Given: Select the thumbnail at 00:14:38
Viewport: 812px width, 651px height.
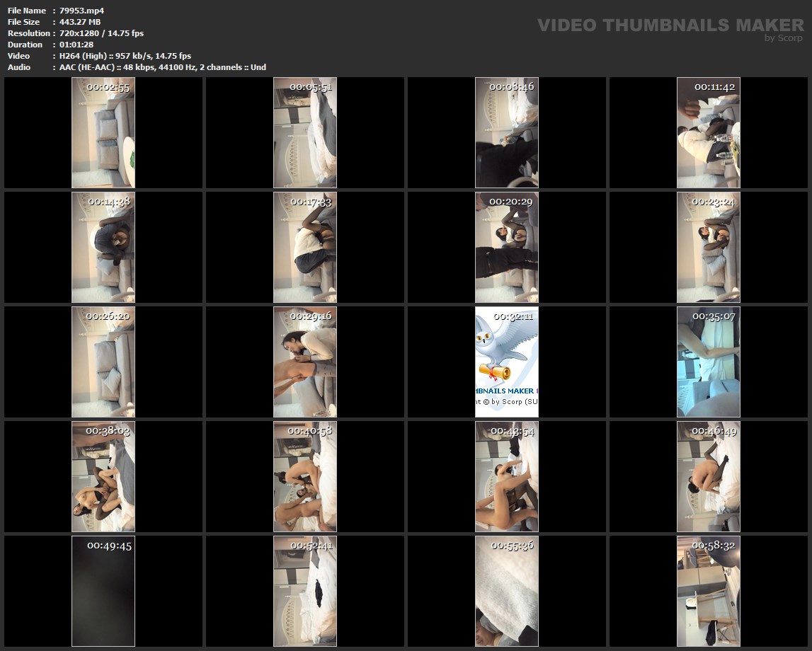Looking at the screenshot, I should pyautogui.click(x=103, y=247).
